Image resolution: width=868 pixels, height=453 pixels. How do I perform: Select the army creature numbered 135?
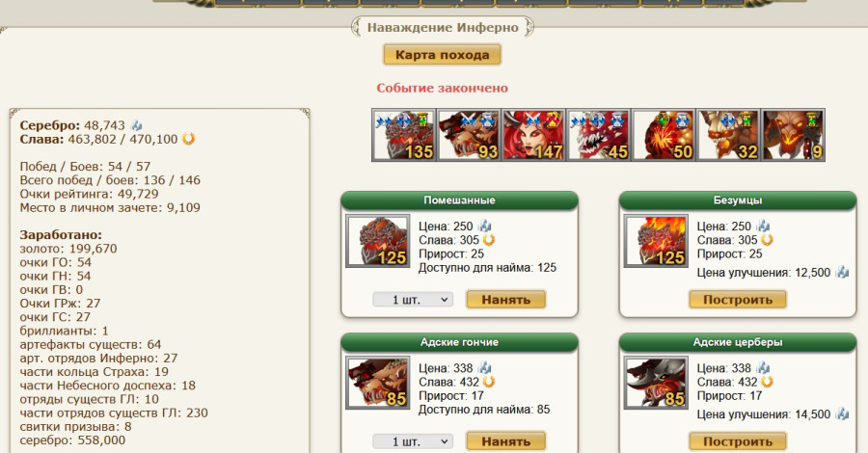tap(403, 135)
